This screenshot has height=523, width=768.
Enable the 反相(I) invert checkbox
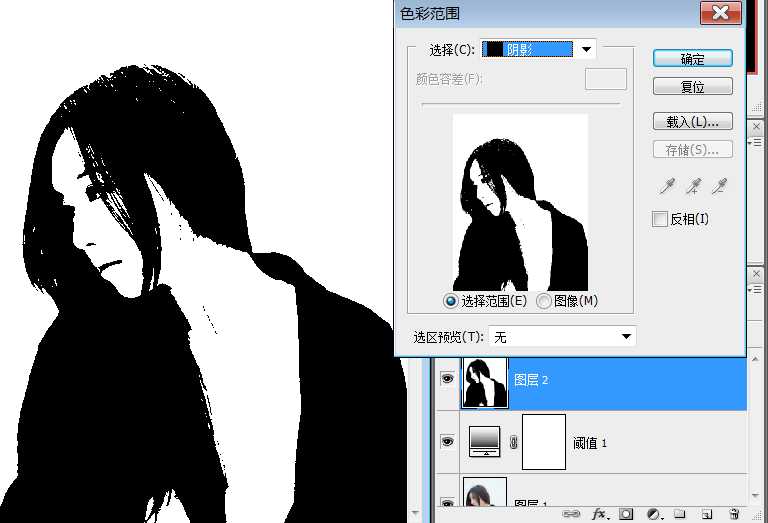[x=660, y=219]
